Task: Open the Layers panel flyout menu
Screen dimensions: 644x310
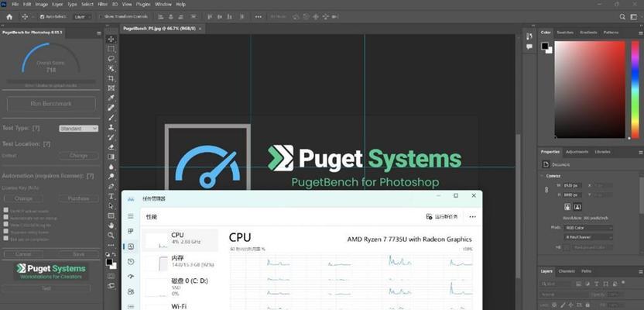Action: pyautogui.click(x=640, y=271)
